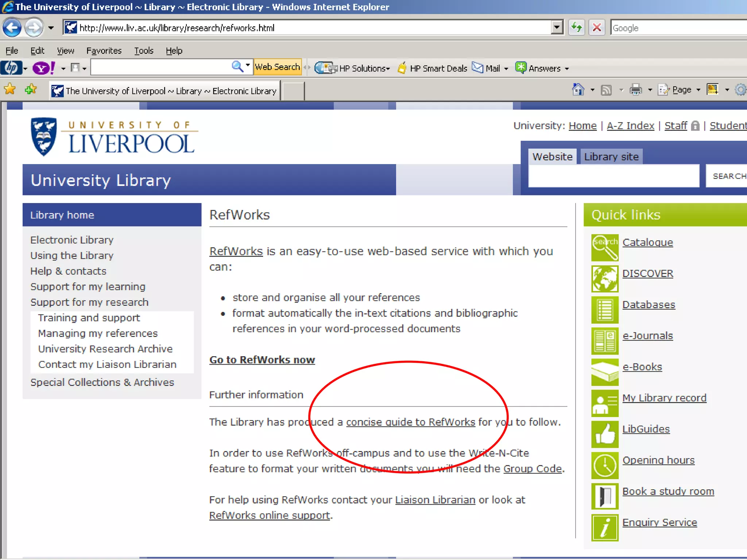The height and width of the screenshot is (560, 747).
Task: Click the library site search input field
Action: pos(614,176)
